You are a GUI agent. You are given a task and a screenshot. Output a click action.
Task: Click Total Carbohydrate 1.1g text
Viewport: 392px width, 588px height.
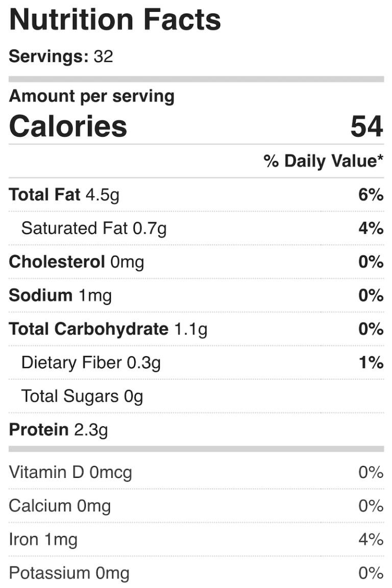(x=108, y=329)
